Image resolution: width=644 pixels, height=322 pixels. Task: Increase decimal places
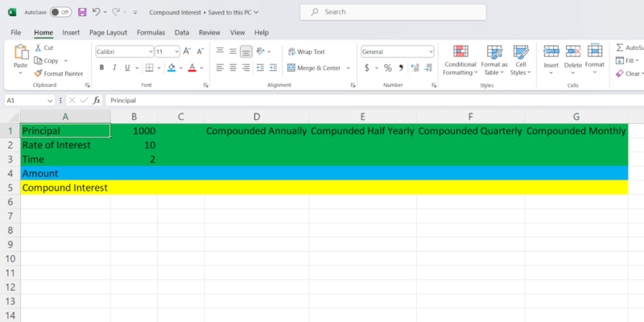[415, 68]
